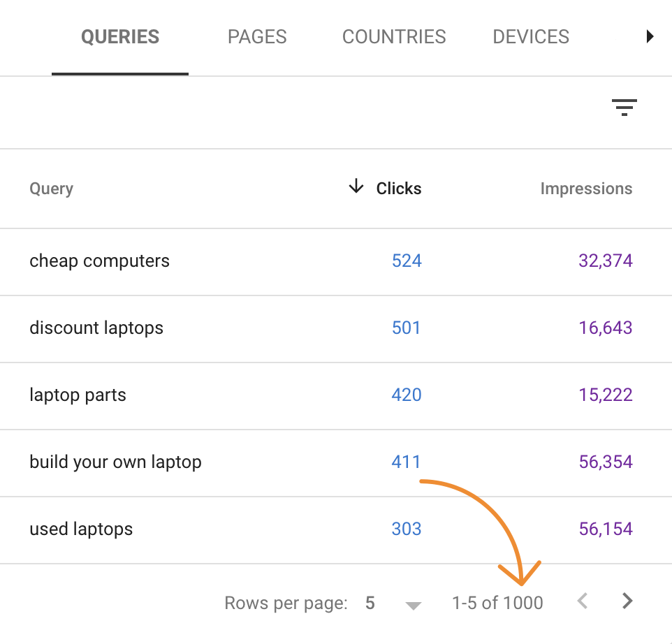Switch to the Devices tab
Image resolution: width=672 pixels, height=644 pixels.
tap(531, 37)
